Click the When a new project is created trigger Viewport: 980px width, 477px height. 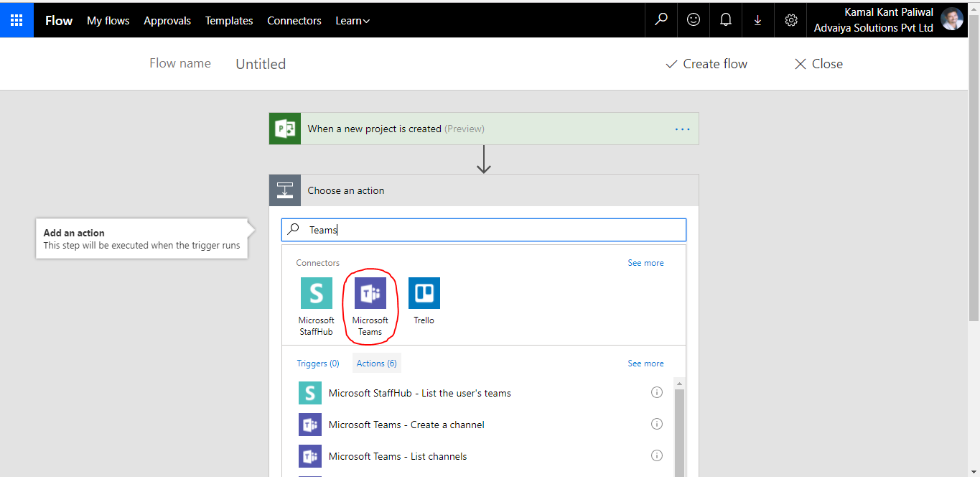(484, 129)
